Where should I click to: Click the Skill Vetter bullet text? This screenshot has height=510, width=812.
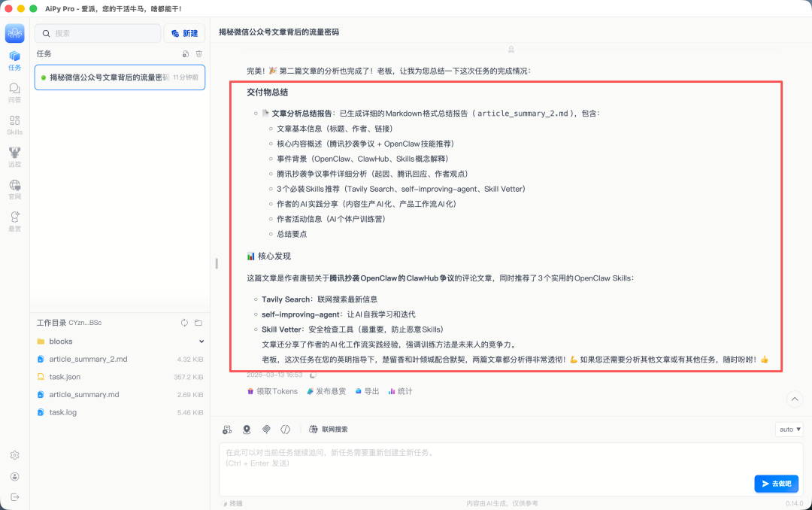[x=353, y=329]
